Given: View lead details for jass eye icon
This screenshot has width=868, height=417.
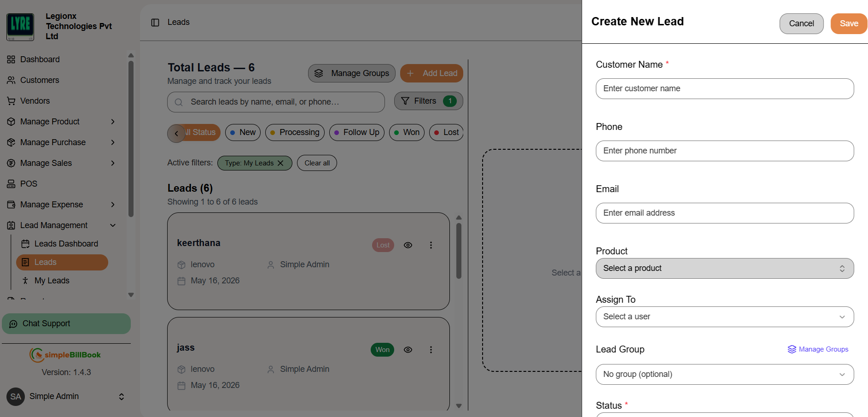Looking at the screenshot, I should [408, 350].
